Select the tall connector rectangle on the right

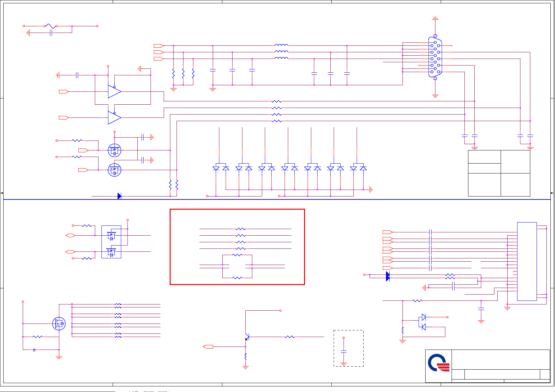click(527, 261)
